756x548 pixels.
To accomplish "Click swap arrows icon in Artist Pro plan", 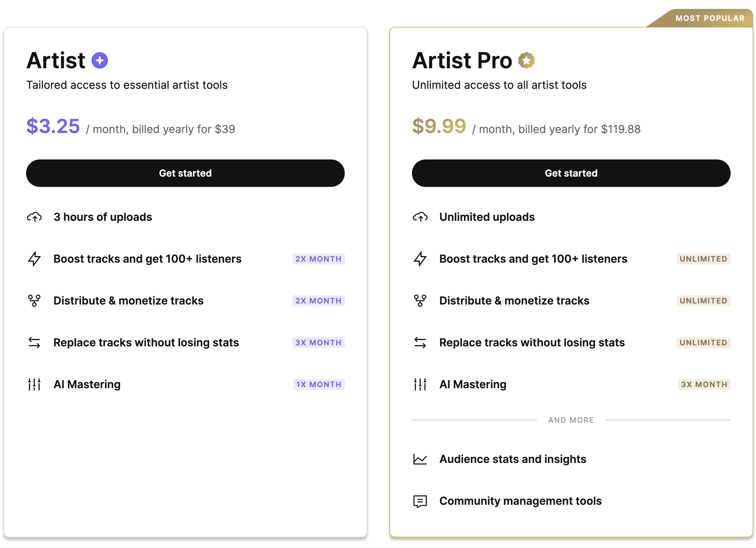I will coord(420,343).
